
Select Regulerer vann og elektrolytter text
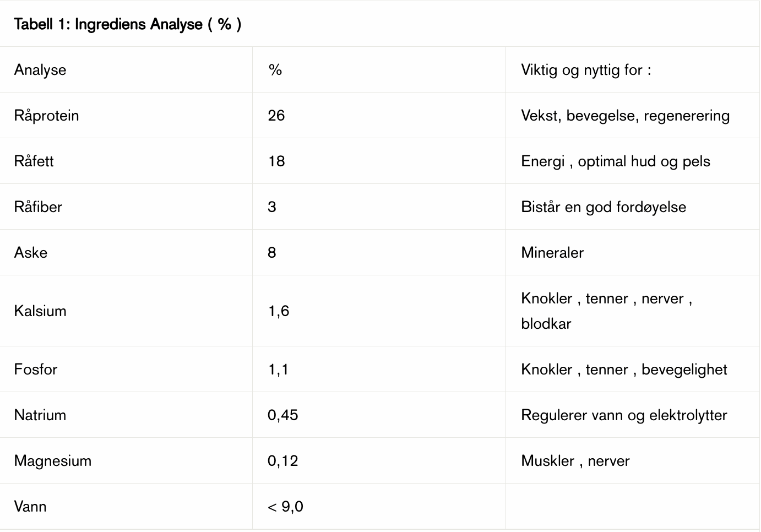pyautogui.click(x=624, y=415)
